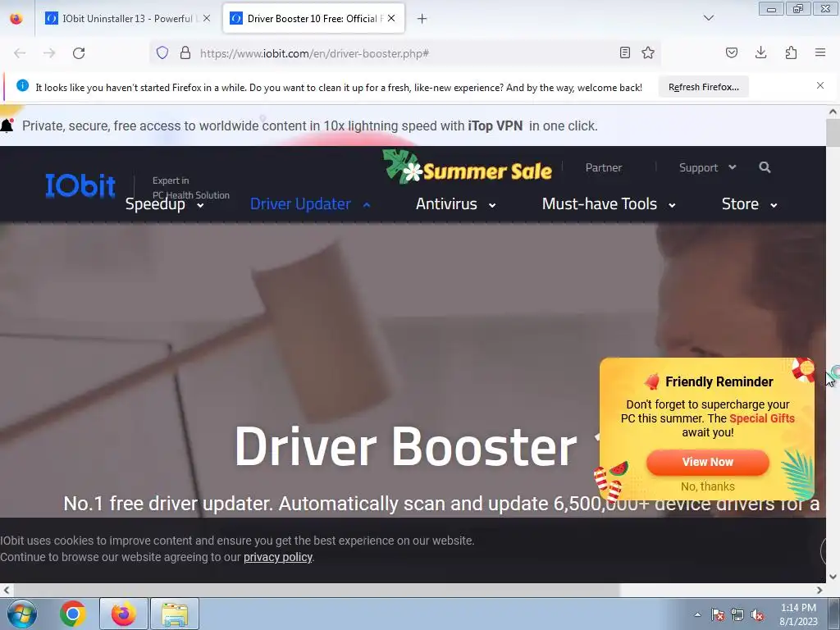List all tabs with the chevron

point(709,18)
